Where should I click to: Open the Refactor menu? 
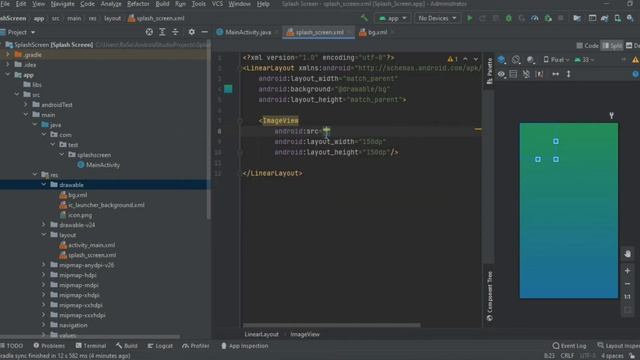pyautogui.click(x=138, y=4)
